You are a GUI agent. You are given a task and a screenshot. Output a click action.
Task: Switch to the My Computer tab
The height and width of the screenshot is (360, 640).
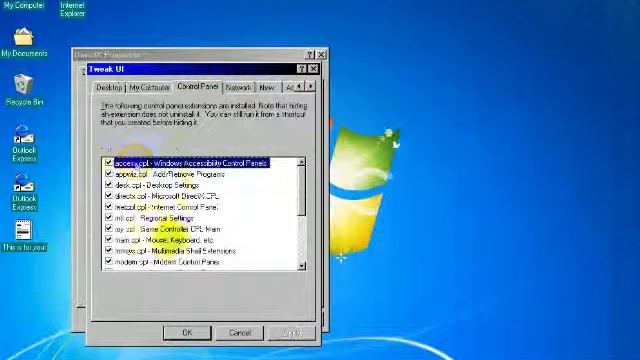(x=149, y=88)
